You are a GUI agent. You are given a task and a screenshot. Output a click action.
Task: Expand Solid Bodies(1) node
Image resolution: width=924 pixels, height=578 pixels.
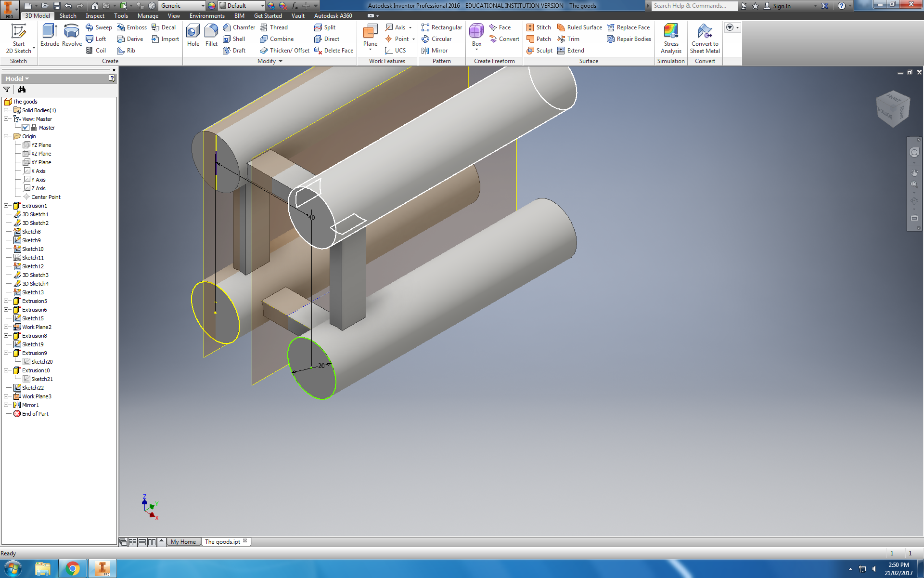[6, 110]
